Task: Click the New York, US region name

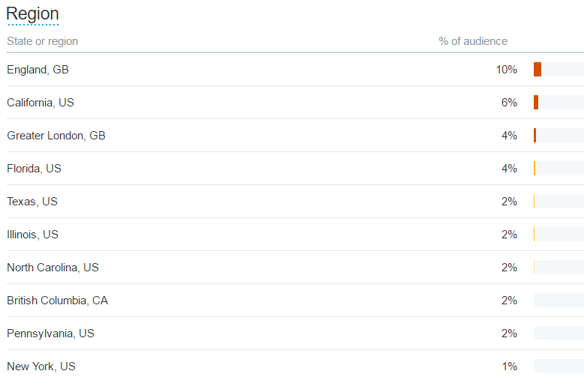Action: (41, 367)
